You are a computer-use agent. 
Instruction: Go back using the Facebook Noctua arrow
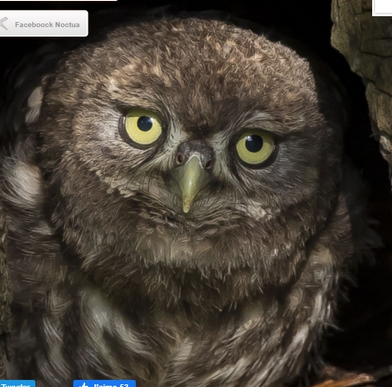tap(4, 24)
